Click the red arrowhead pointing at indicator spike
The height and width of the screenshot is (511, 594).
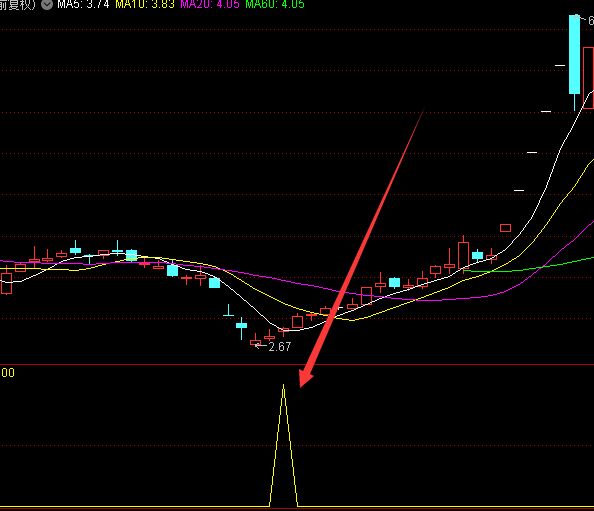coord(305,379)
